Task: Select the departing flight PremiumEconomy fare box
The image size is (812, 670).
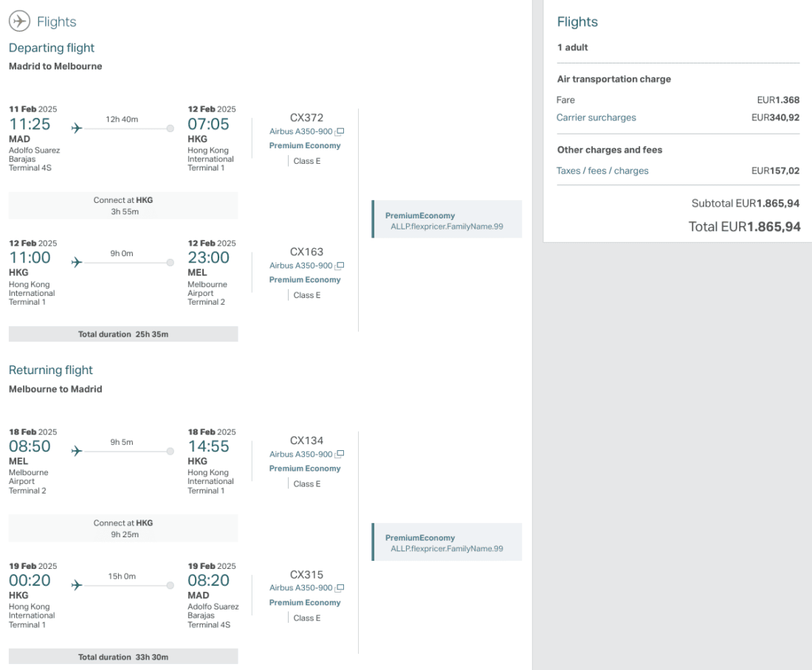Action: click(447, 219)
